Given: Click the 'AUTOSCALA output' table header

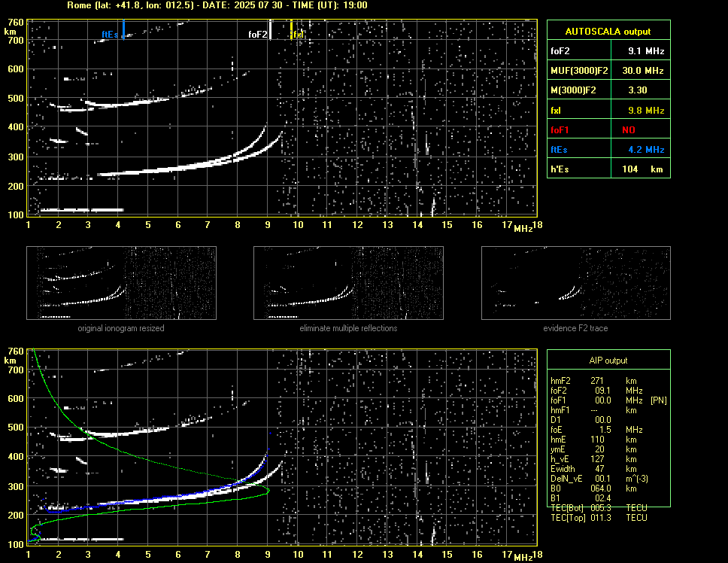Looking at the screenshot, I should click(x=608, y=30).
